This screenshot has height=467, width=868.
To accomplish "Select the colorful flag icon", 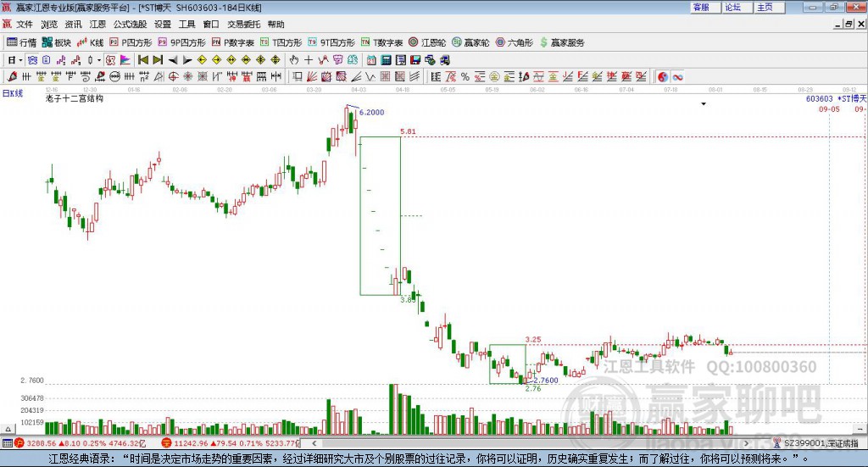I will [x=125, y=60].
